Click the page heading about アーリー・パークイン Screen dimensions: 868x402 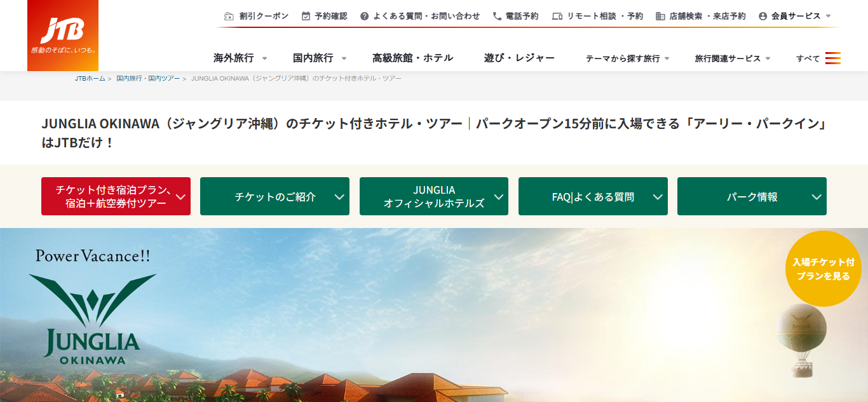434,133
